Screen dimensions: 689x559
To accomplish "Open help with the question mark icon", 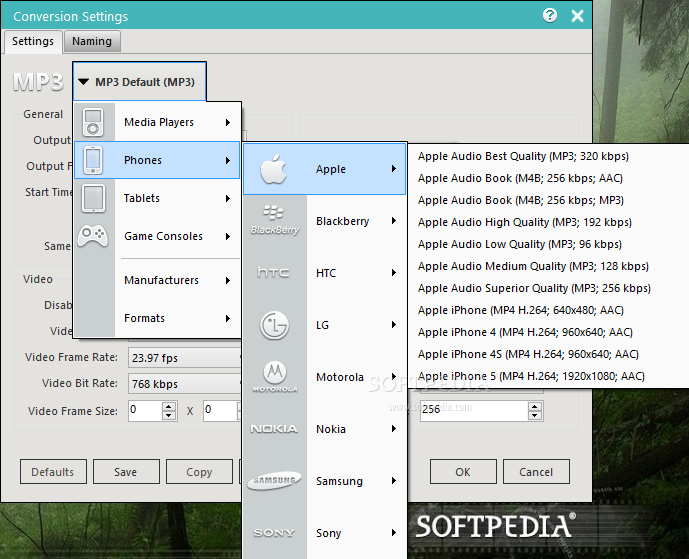I will 550,15.
